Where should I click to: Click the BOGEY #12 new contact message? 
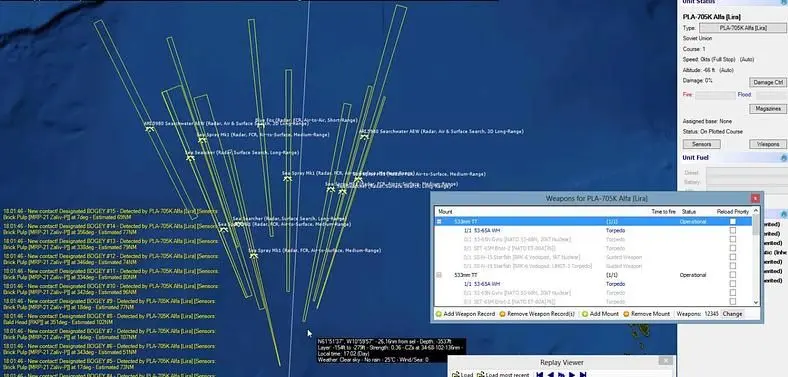coord(112,259)
